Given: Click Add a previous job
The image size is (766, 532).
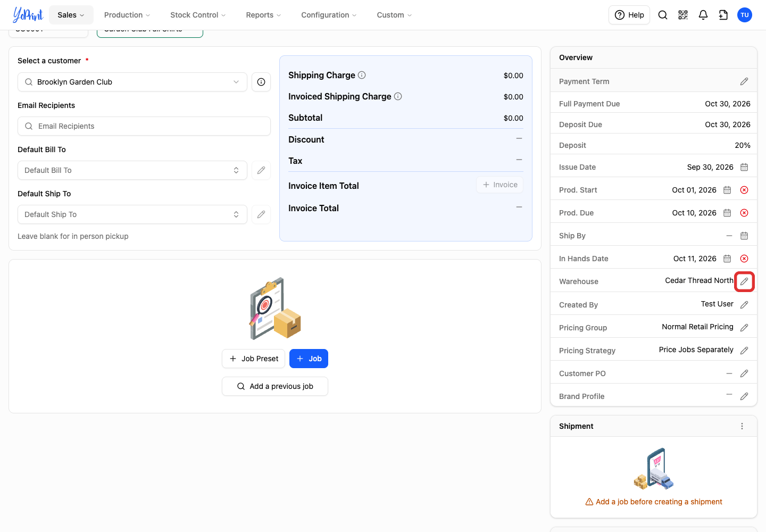Looking at the screenshot, I should (275, 386).
